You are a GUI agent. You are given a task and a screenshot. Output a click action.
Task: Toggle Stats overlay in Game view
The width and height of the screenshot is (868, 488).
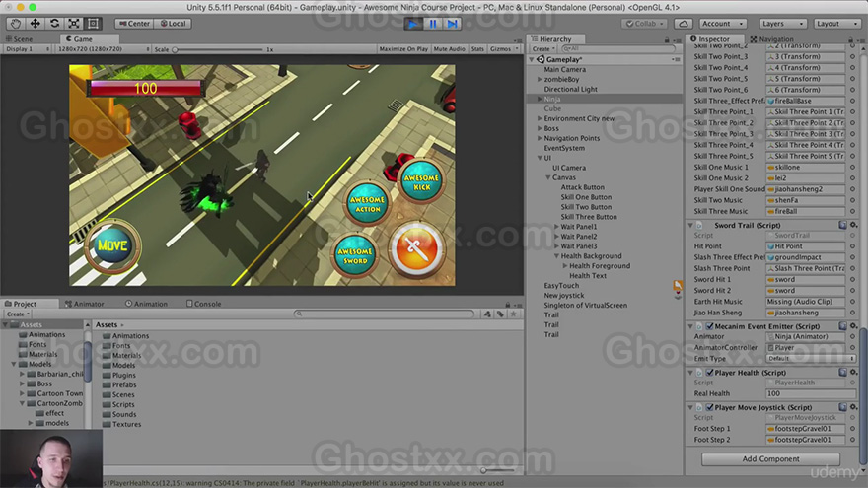(x=477, y=48)
